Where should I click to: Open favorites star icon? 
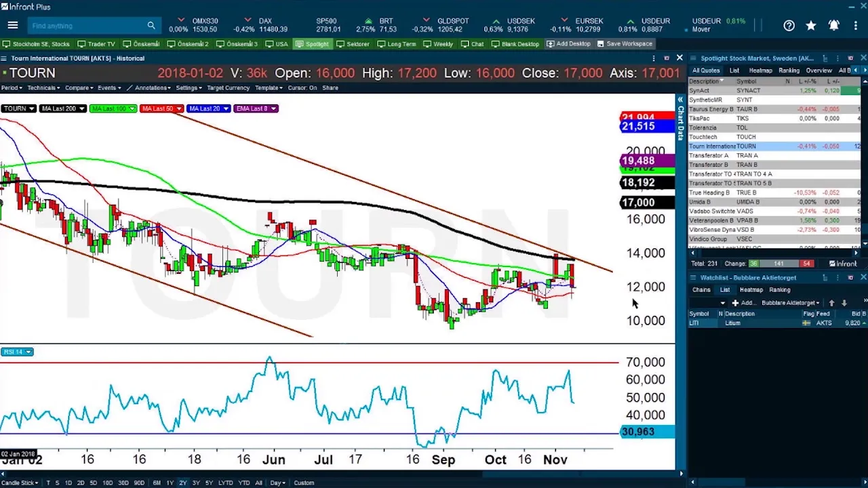pyautogui.click(x=811, y=25)
